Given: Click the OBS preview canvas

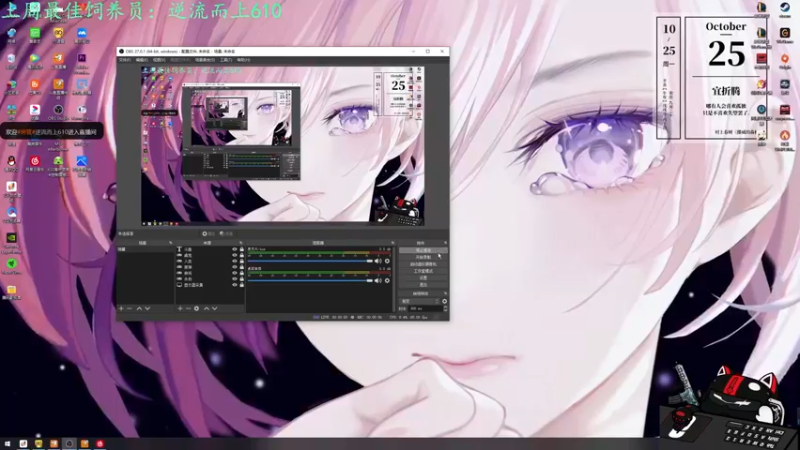Looking at the screenshot, I should [283, 146].
